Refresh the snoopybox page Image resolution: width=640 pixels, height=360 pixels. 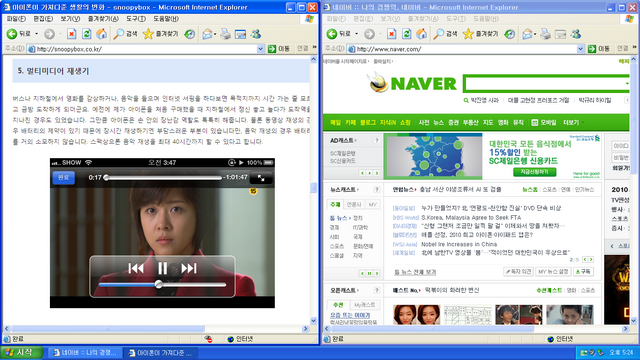[87, 34]
